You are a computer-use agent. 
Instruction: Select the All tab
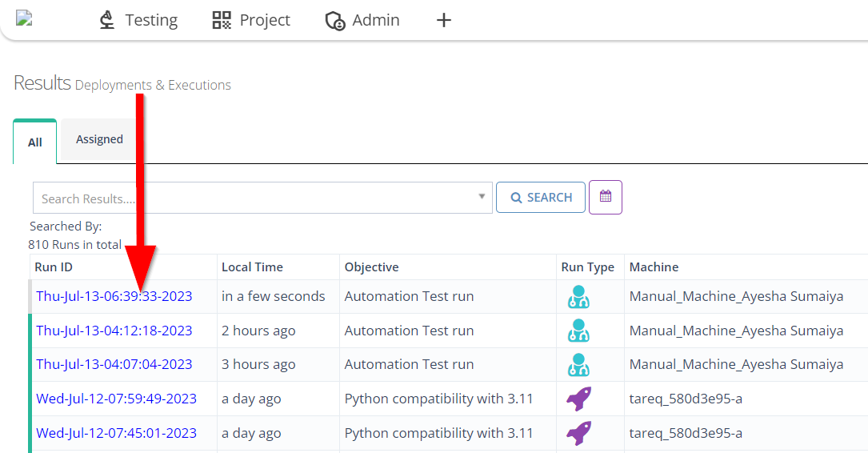(35, 142)
